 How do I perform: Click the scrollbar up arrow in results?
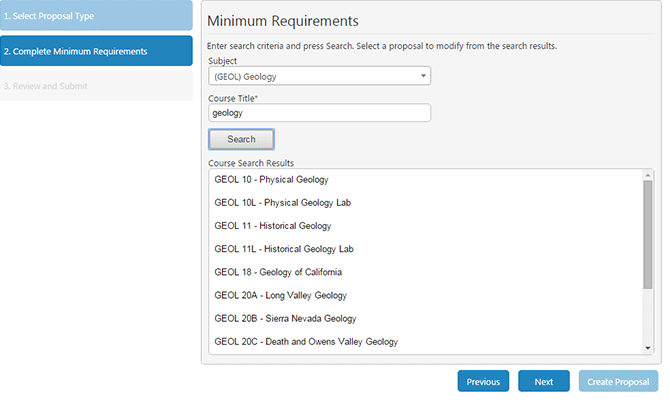tap(648, 174)
